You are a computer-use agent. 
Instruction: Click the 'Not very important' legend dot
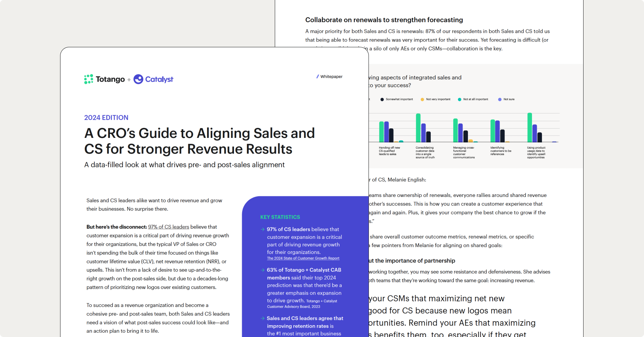423,100
